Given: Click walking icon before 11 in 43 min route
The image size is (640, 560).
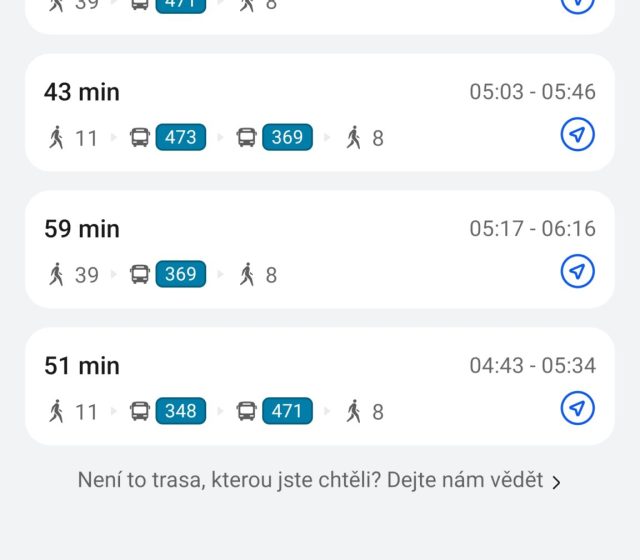Looking at the screenshot, I should click(x=57, y=137).
